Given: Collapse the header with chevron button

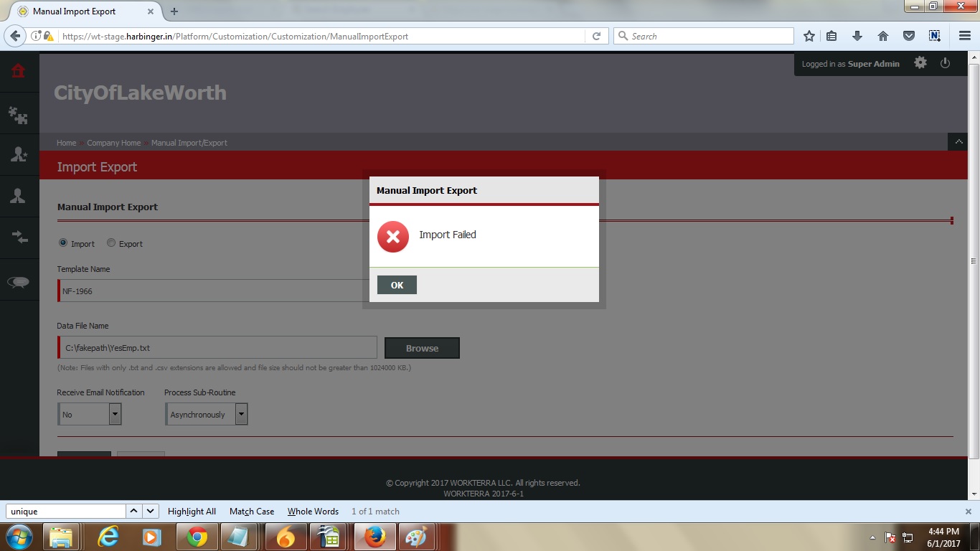Looking at the screenshot, I should [957, 142].
